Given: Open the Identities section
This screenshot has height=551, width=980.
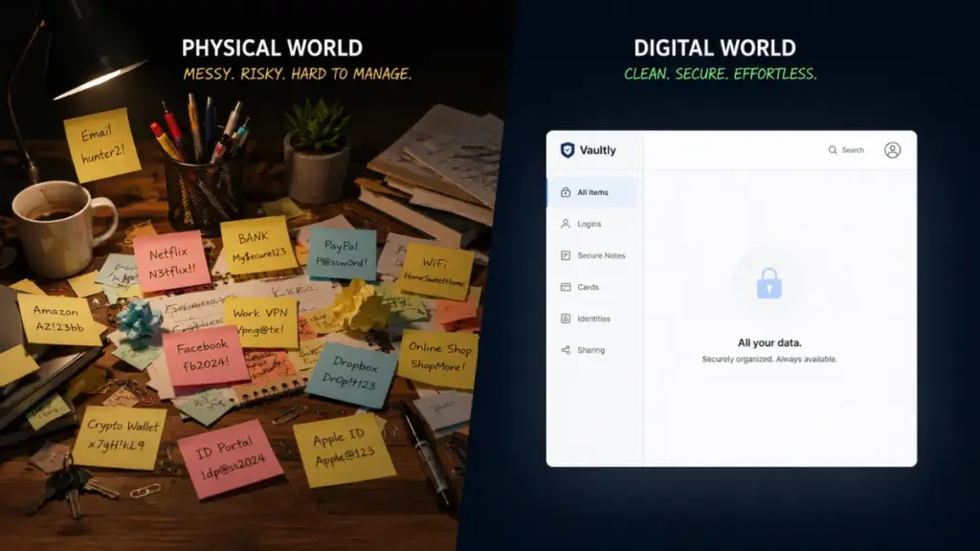Looking at the screenshot, I should tap(593, 319).
